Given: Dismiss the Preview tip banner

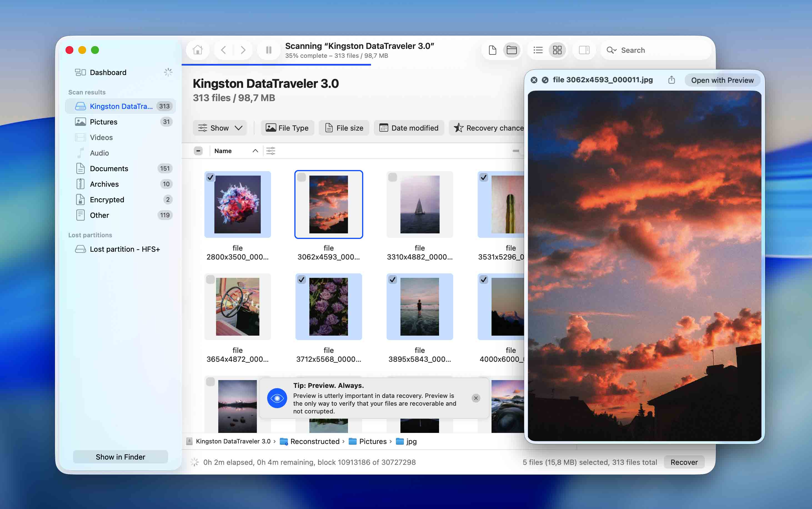Looking at the screenshot, I should pyautogui.click(x=476, y=398).
